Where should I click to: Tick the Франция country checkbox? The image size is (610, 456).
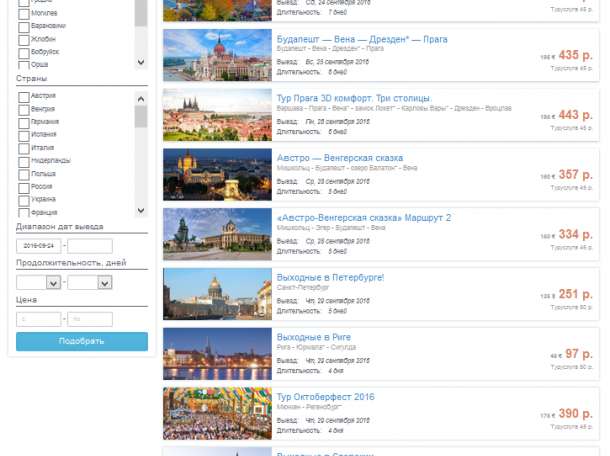24,213
